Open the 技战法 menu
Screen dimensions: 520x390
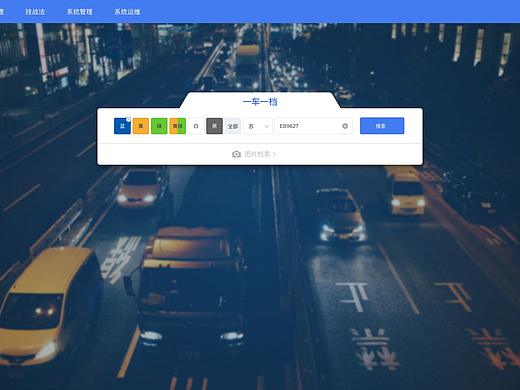(x=35, y=12)
